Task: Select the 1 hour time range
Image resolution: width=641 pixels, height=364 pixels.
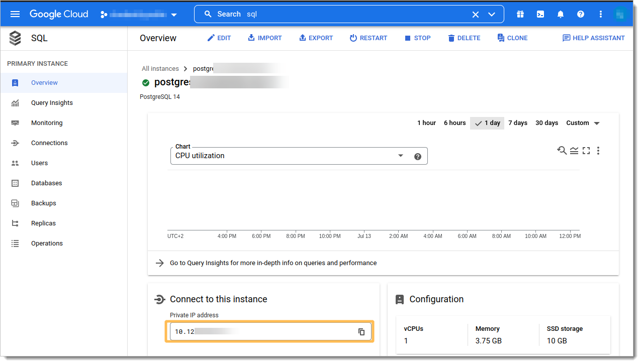Action: [426, 123]
